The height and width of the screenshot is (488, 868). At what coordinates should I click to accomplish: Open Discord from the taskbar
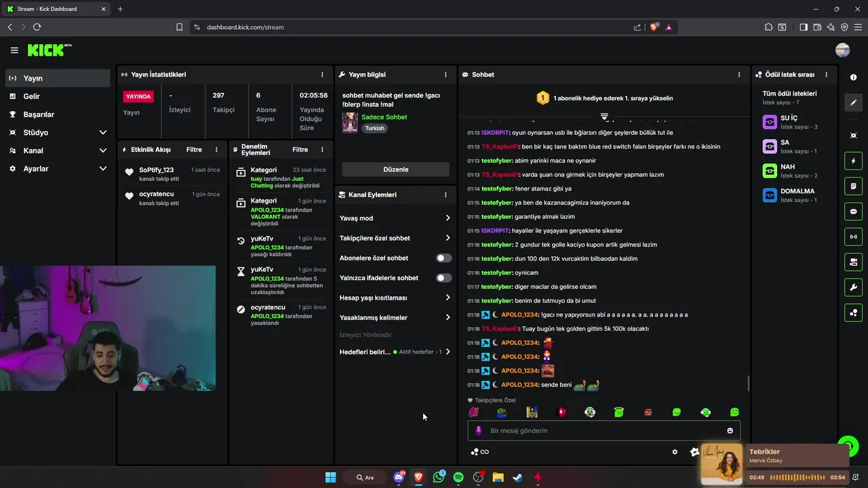(399, 477)
